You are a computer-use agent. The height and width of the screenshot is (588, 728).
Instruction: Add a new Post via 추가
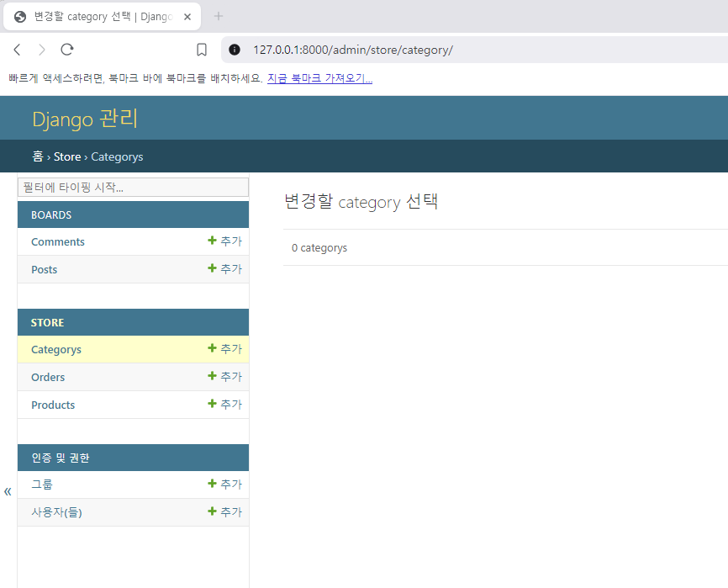pyautogui.click(x=224, y=269)
